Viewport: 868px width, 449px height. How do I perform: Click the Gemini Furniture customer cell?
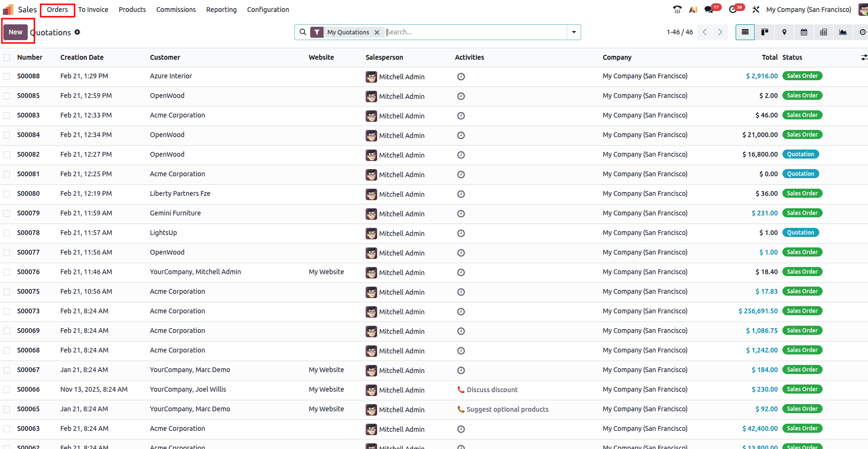tap(175, 213)
